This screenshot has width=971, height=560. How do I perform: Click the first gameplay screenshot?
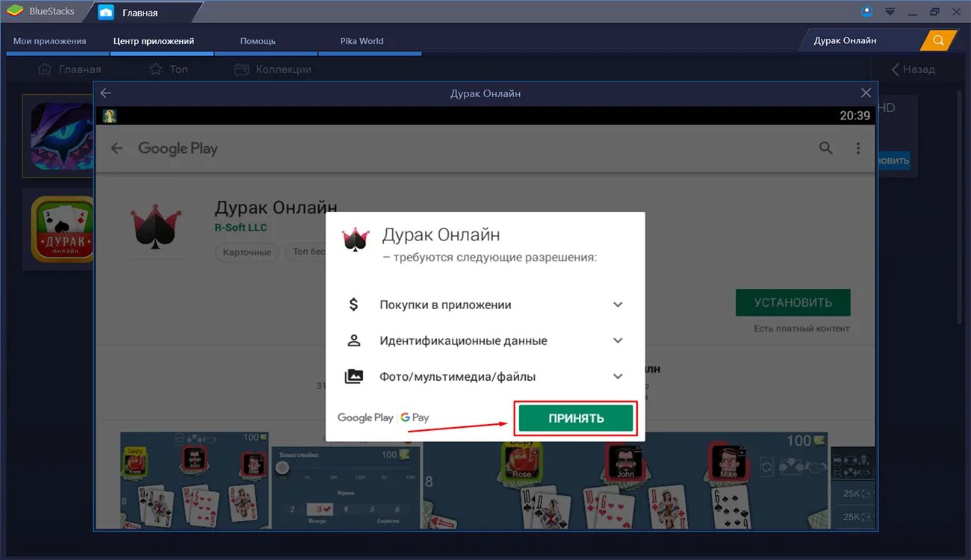pyautogui.click(x=195, y=480)
